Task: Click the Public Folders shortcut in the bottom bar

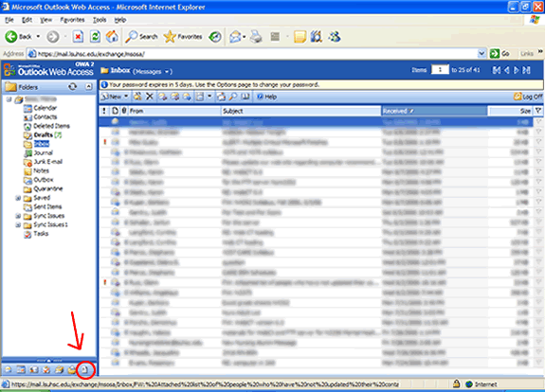Action: point(59,370)
